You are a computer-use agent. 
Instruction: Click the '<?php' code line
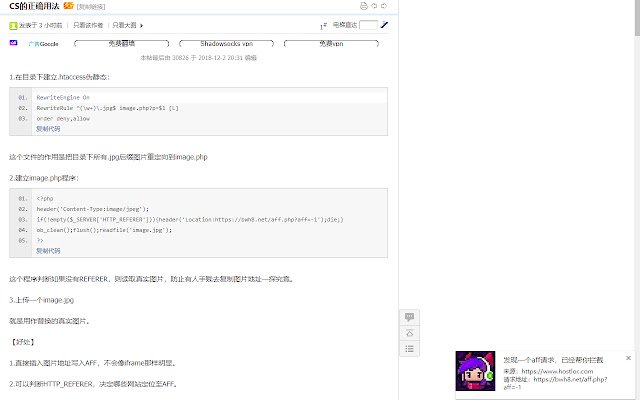pyautogui.click(x=45, y=199)
